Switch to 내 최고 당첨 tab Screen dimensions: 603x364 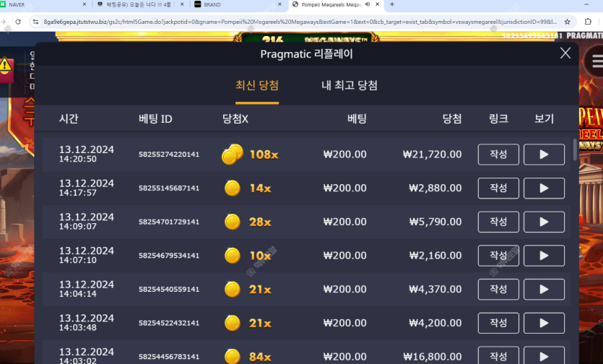click(350, 85)
